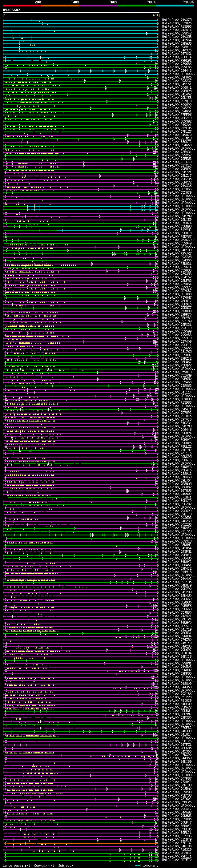Select UniRef100_O49151 label
The height and width of the screenshot is (868, 197).
177,84
